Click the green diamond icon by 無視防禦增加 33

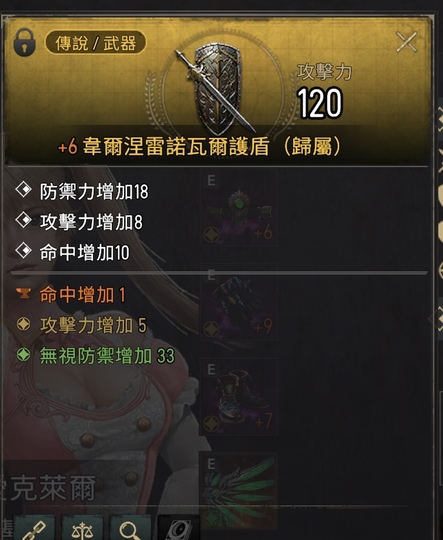click(x=23, y=355)
